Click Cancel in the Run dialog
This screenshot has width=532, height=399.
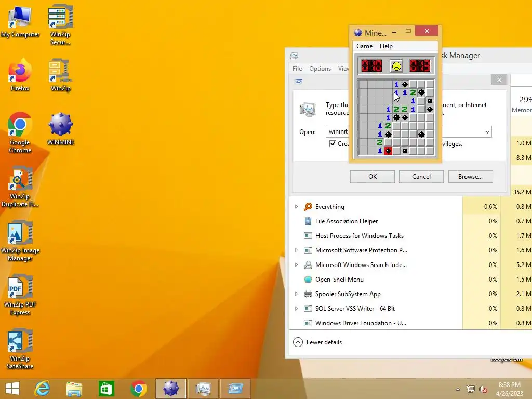tap(421, 177)
